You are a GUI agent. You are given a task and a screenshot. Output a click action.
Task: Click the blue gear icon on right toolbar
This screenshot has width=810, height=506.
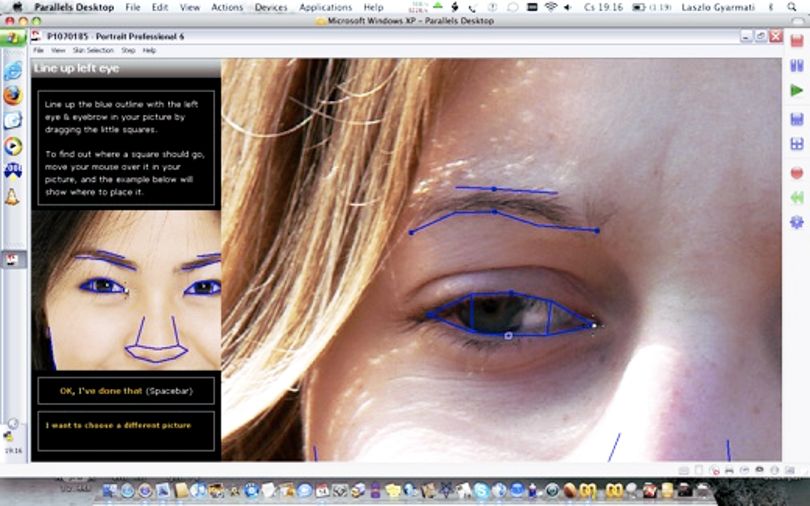[x=797, y=222]
